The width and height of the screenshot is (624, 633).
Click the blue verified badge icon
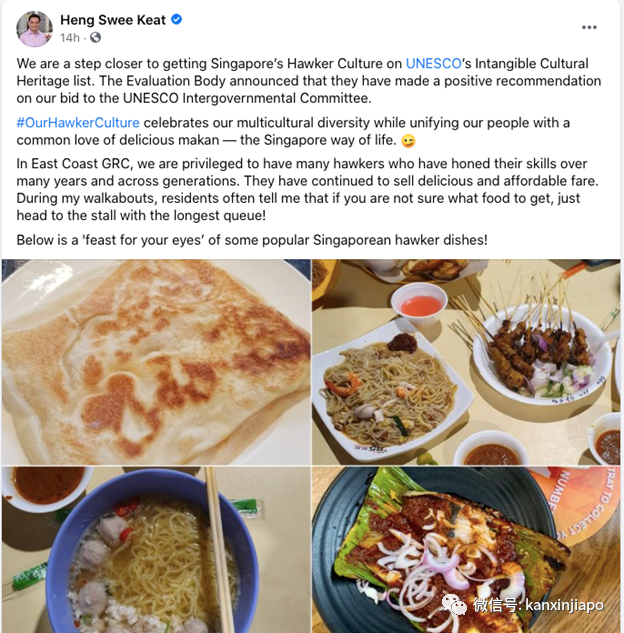[176, 19]
